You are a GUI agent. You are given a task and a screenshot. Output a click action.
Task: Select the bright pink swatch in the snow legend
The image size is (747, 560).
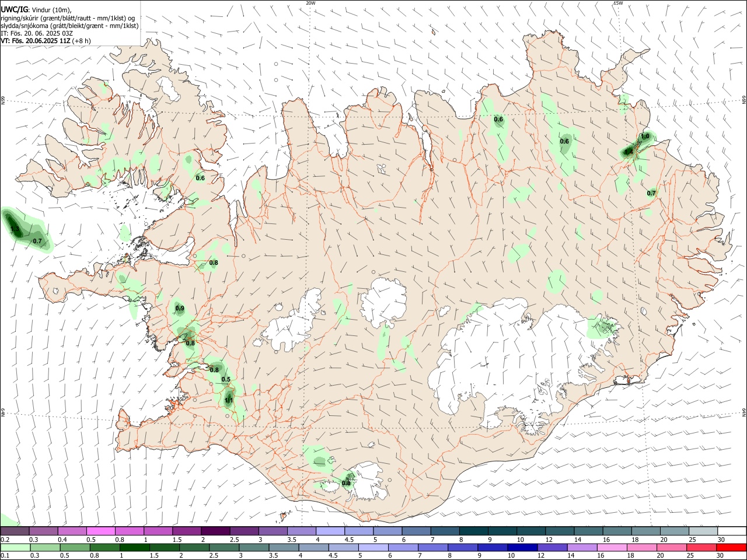coord(101,531)
